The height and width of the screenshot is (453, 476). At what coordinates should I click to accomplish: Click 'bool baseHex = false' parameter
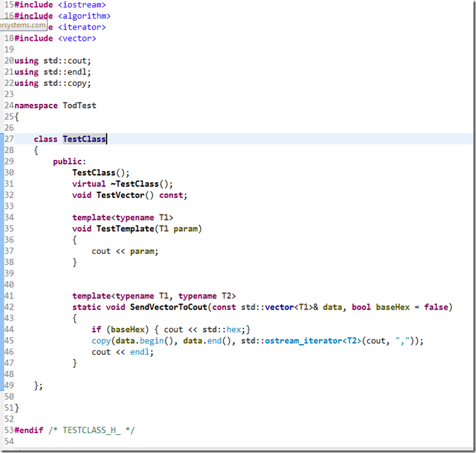coord(400,307)
